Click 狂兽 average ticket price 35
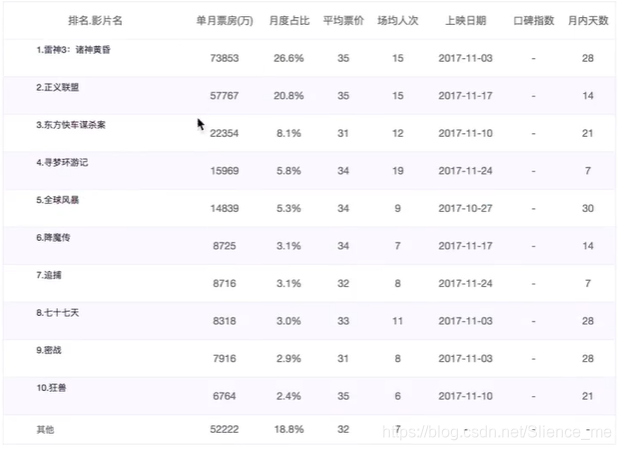The image size is (621, 450). [x=343, y=396]
